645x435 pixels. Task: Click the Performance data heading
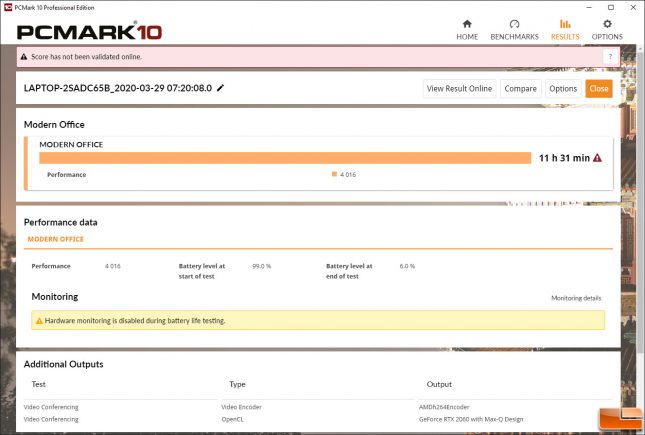tap(60, 222)
